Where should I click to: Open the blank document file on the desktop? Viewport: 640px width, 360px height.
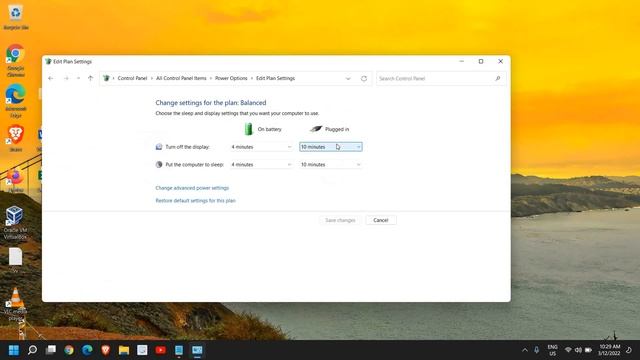(16, 260)
